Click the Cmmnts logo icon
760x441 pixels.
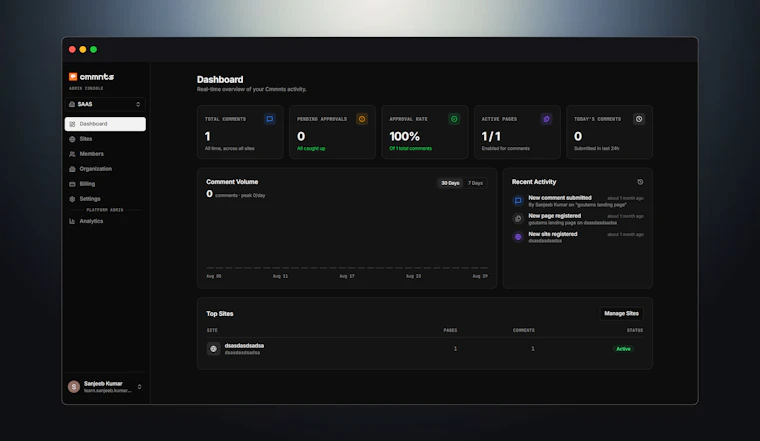pyautogui.click(x=73, y=77)
